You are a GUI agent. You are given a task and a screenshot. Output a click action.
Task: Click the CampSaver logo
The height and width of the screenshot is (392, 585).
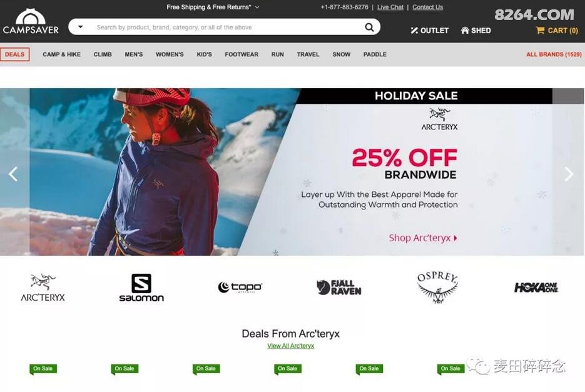tap(31, 21)
